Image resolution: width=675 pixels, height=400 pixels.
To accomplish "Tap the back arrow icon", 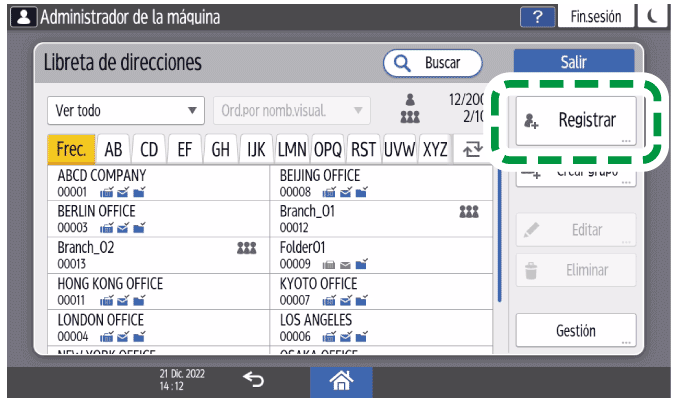I will 253,378.
